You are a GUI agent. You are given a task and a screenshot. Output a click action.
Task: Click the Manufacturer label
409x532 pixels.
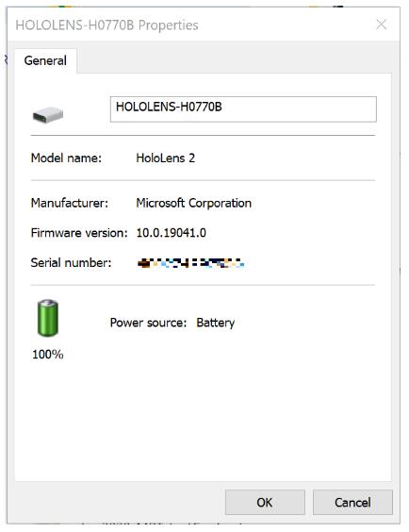pyautogui.click(x=70, y=203)
